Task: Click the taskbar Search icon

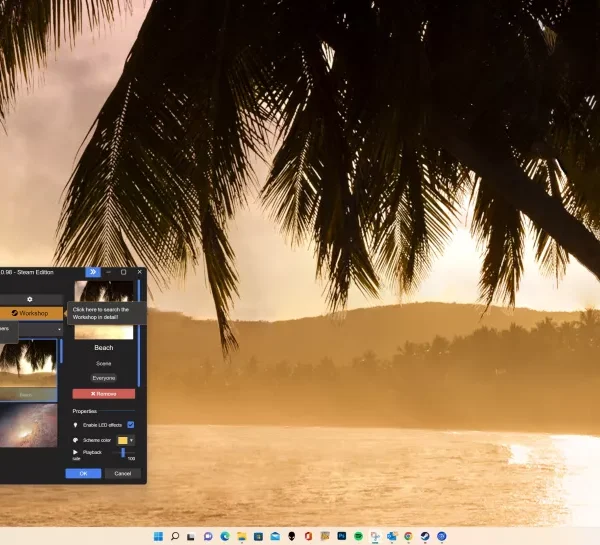Action: (x=175, y=536)
